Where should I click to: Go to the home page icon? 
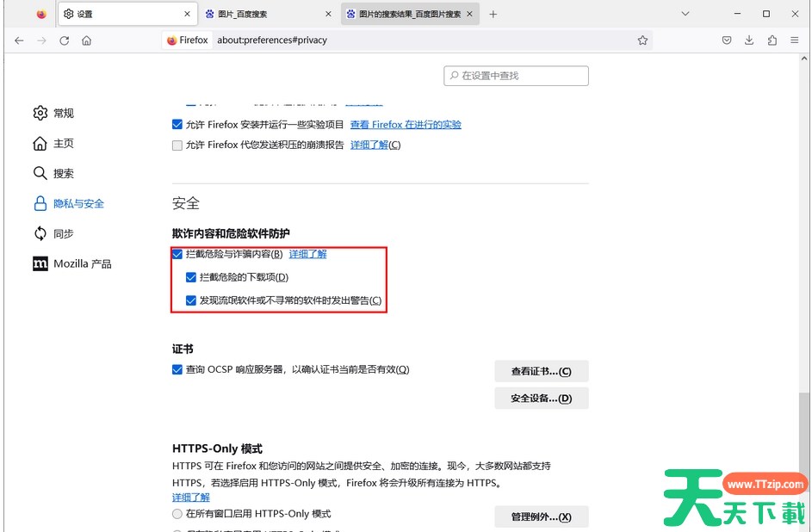[86, 40]
